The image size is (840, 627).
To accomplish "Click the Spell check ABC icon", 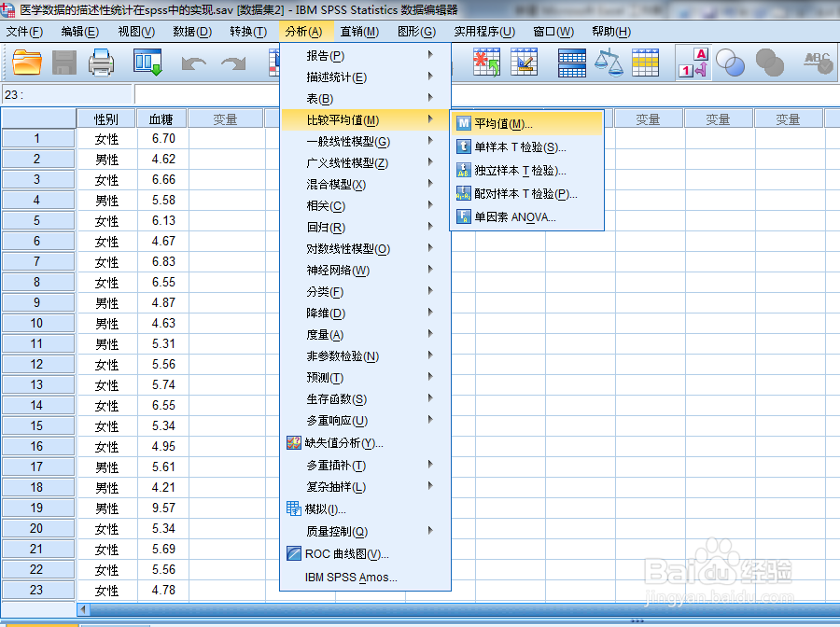I will (x=818, y=63).
